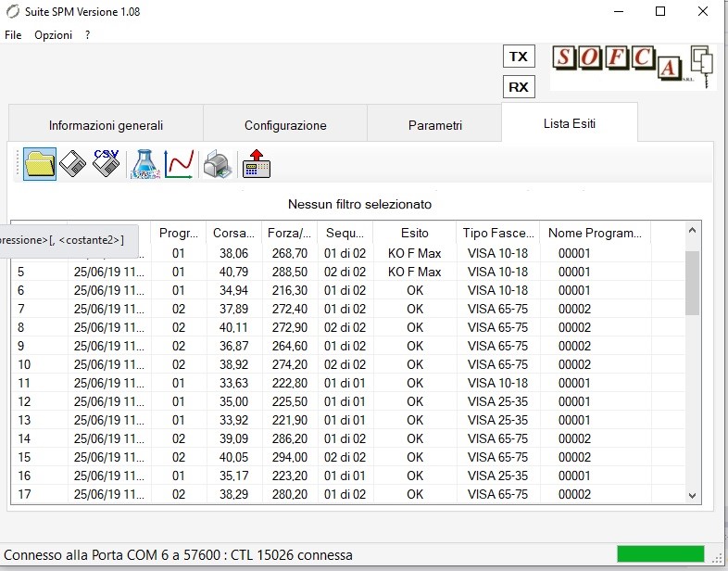Screen dimensions: 728x571
Task: Click Nessun filtro selezionato label
Action: (x=359, y=205)
